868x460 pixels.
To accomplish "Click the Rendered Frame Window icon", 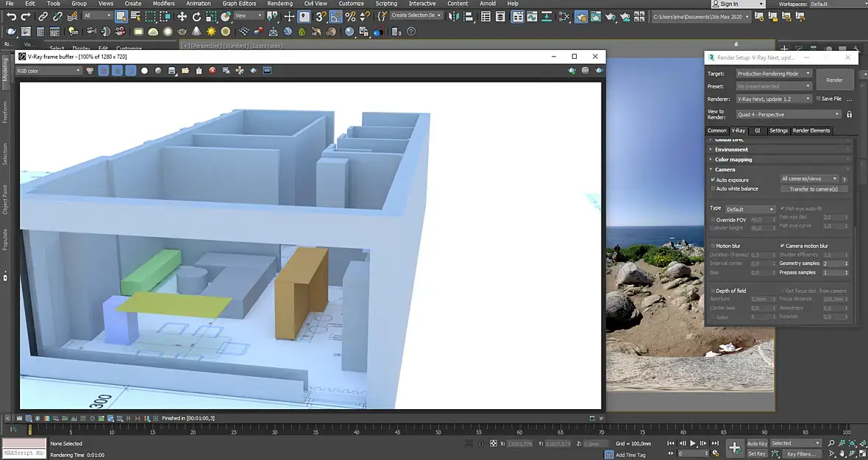I will click(x=596, y=17).
